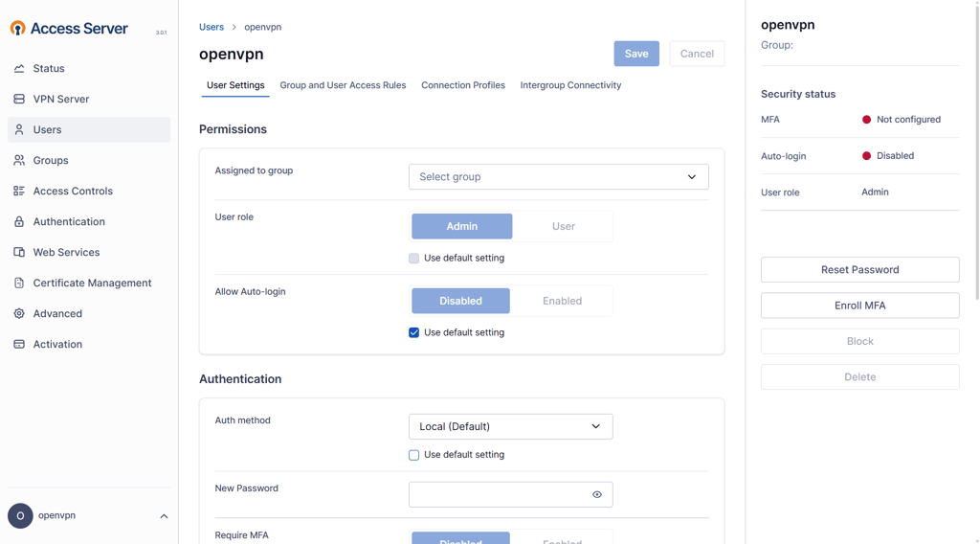Follow the Users breadcrumb link

coord(212,27)
